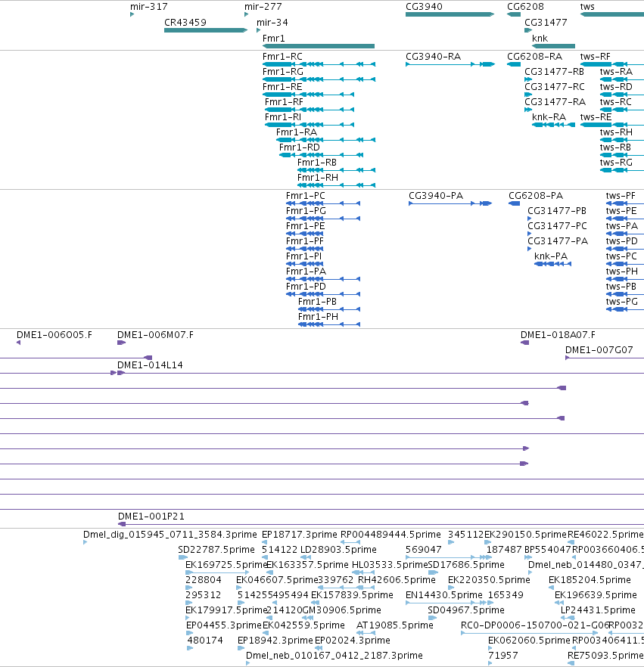The height and width of the screenshot is (667, 644).
Task: Click the EK046607.5prime EST label
Action: tap(277, 580)
